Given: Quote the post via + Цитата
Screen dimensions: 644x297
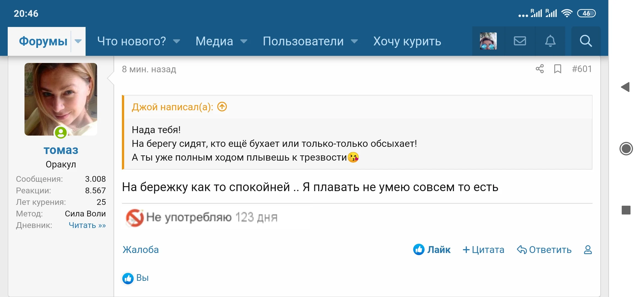Looking at the screenshot, I should (484, 250).
